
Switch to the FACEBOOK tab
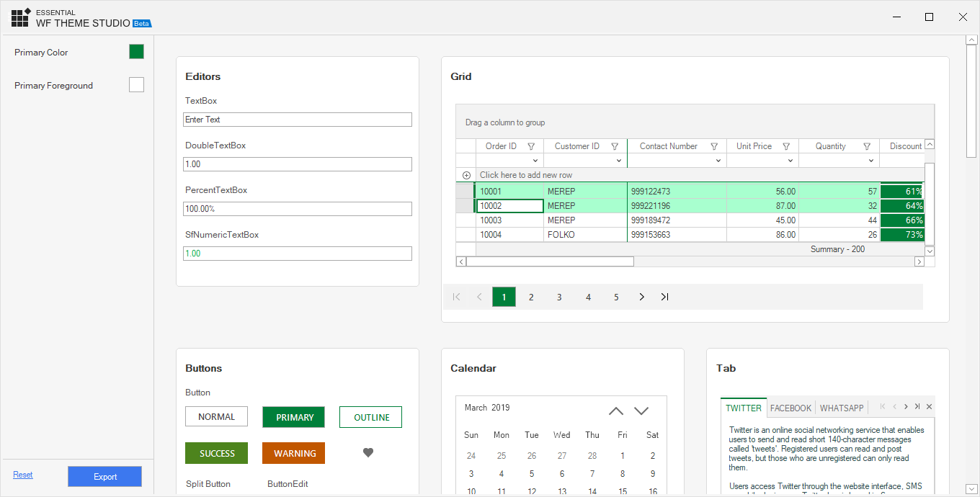click(790, 408)
